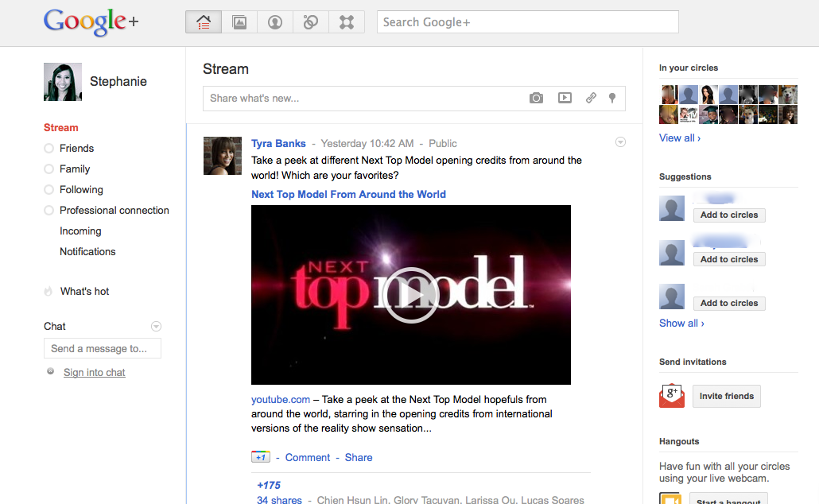Click the chat sign-in status icon
Screen dimensions: 819x504
(x=51, y=371)
